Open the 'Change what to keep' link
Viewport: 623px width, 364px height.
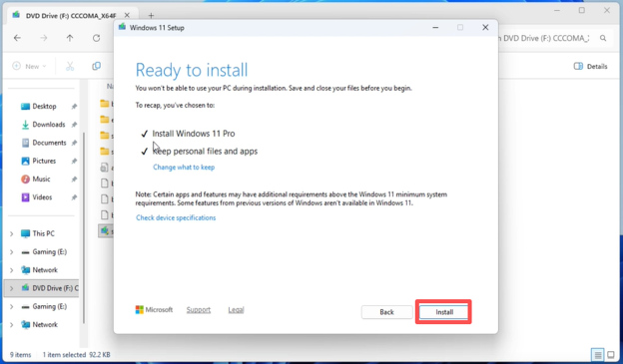(184, 168)
